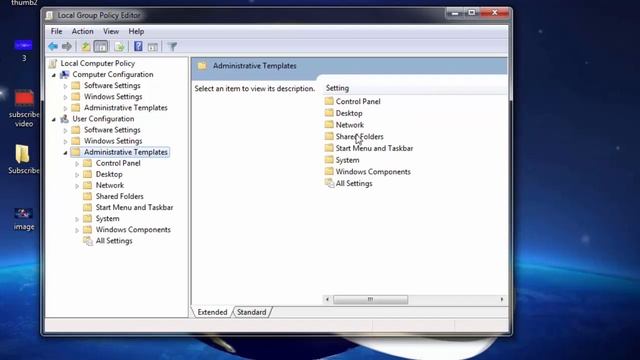Viewport: 640px width, 360px height.
Task: Switch to the Standard tab
Action: click(251, 312)
